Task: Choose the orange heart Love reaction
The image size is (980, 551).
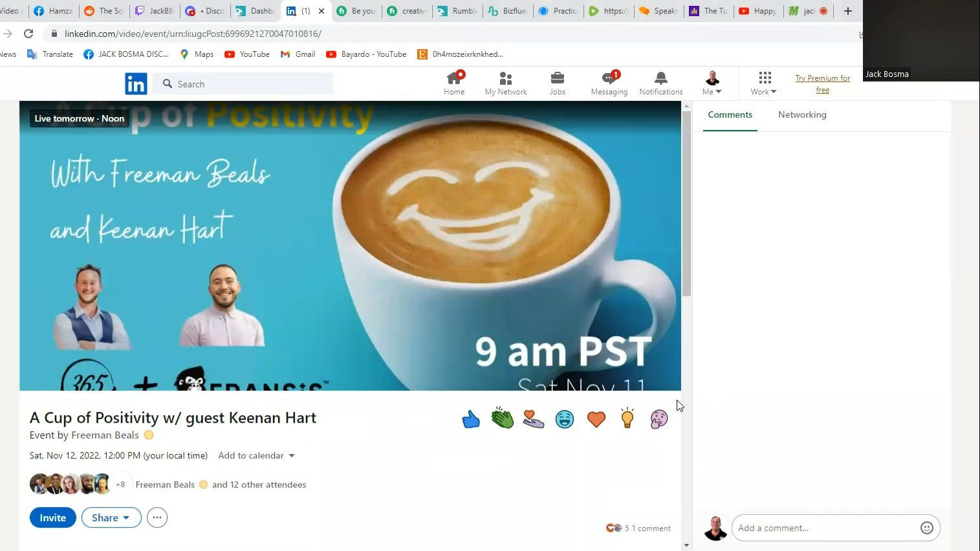Action: (x=596, y=420)
